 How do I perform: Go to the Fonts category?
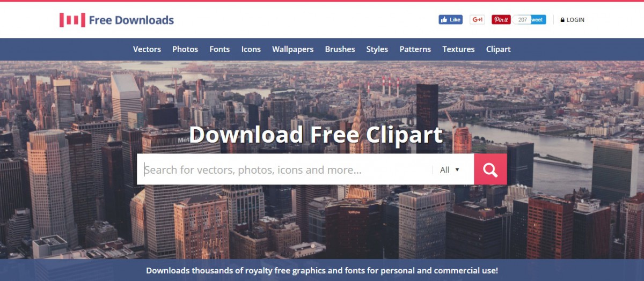(x=219, y=49)
